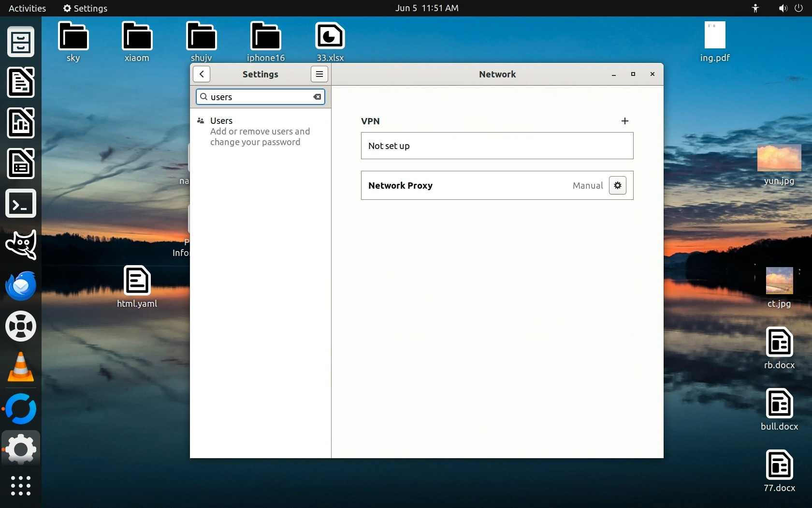
Task: Open the accessibility menu
Action: pyautogui.click(x=755, y=8)
